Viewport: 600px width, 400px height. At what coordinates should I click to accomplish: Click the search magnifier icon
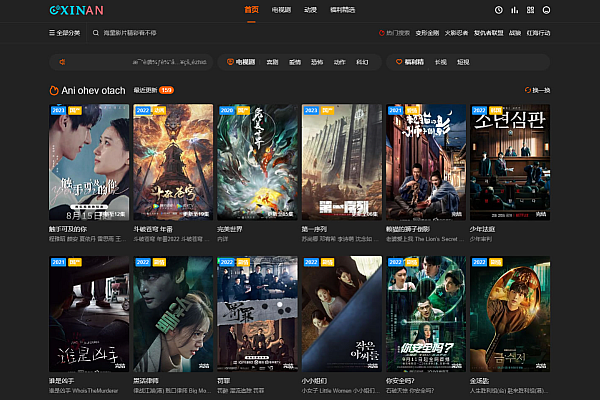tap(96, 33)
